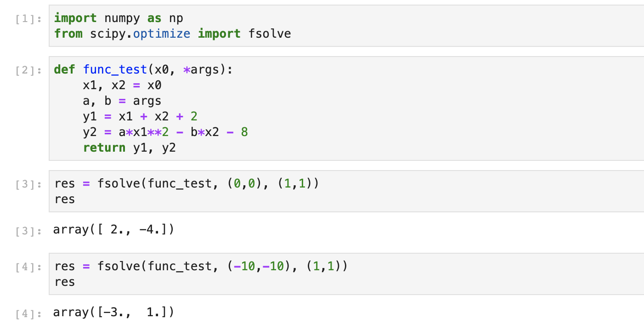Click the y1 = x1 + x2 + 2 line
The width and height of the screenshot is (644, 330).
(140, 117)
